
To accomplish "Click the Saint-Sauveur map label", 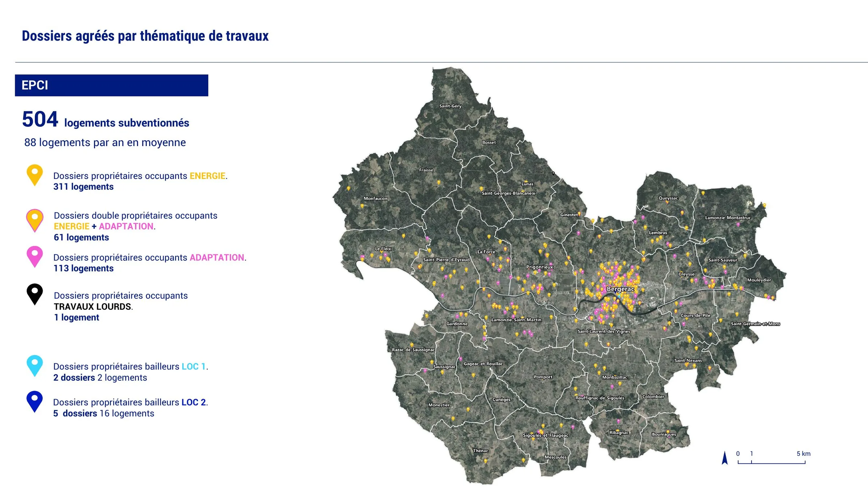I will [723, 260].
